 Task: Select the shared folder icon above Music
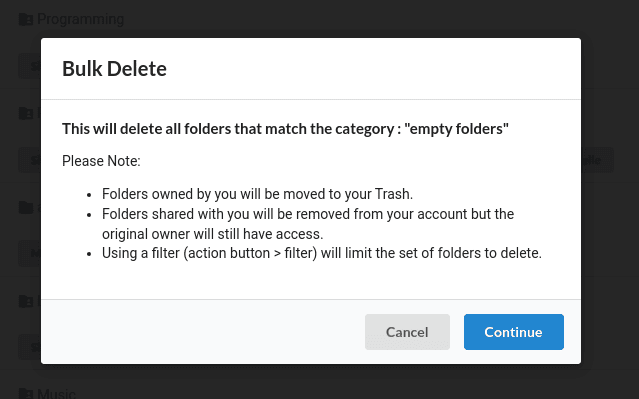[26, 301]
